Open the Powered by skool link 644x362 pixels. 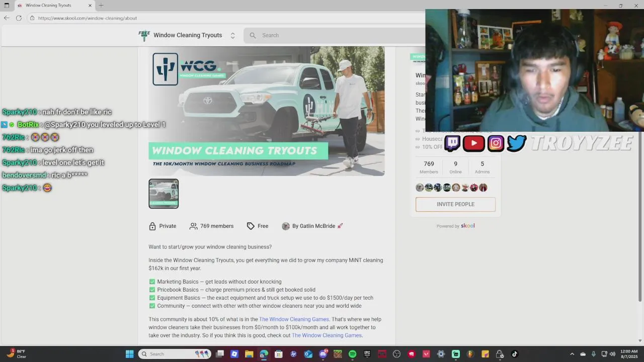(455, 226)
